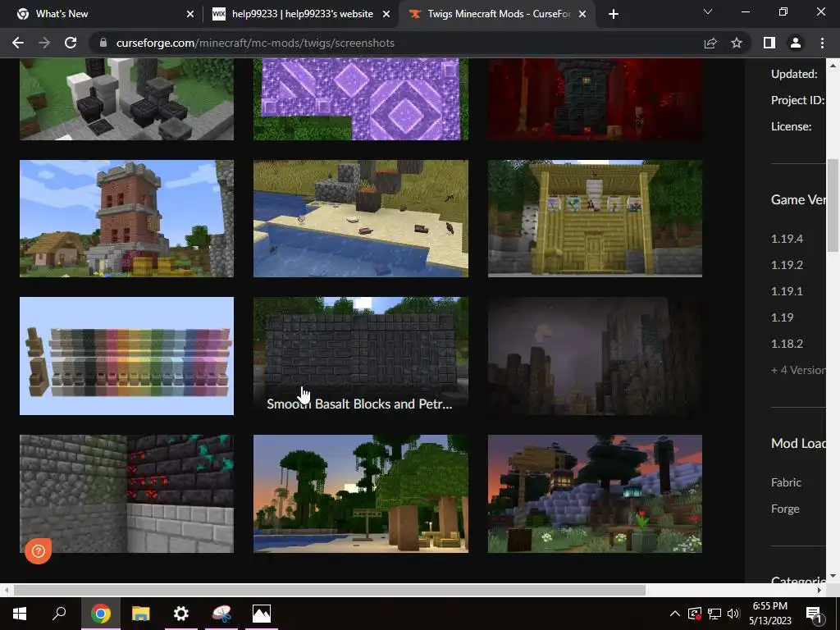Viewport: 840px width, 630px height.
Task: Select the Twigs Minecraft Mods tab
Action: pyautogui.click(x=497, y=14)
